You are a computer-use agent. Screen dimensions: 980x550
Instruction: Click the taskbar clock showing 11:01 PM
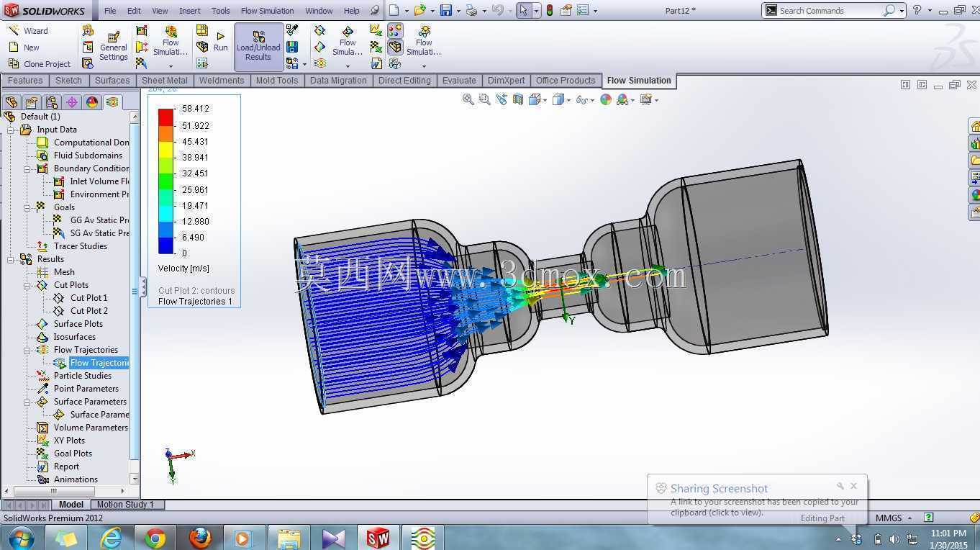pos(948,533)
